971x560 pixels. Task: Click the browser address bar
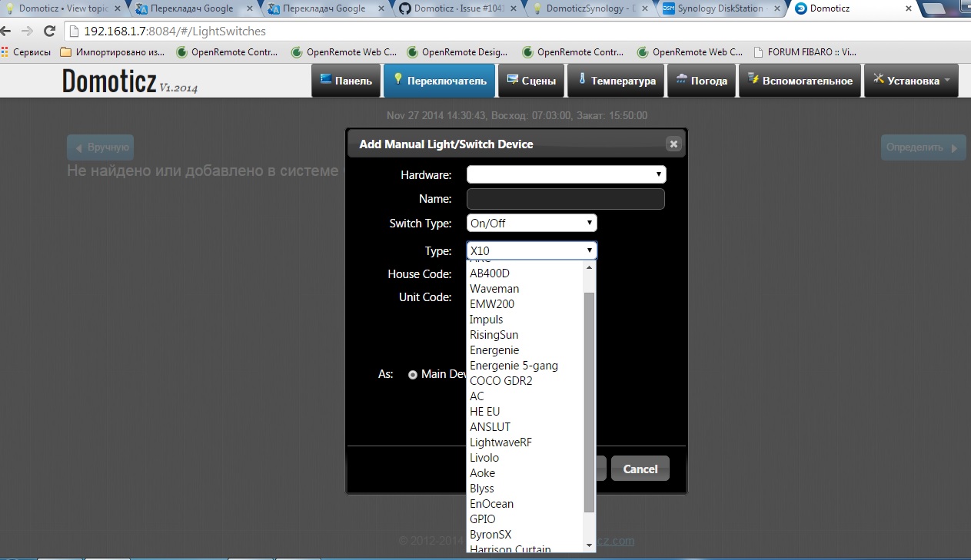pos(507,31)
